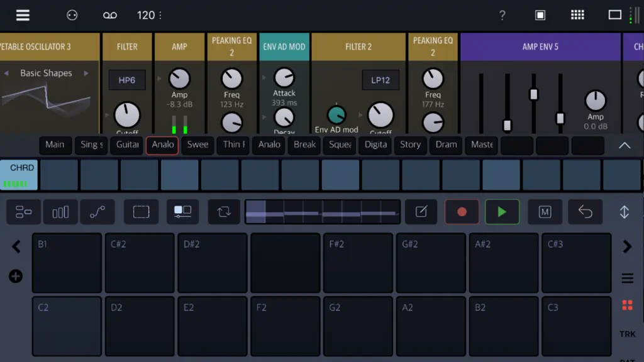Open the help question mark
The image size is (644, 362).
point(502,15)
